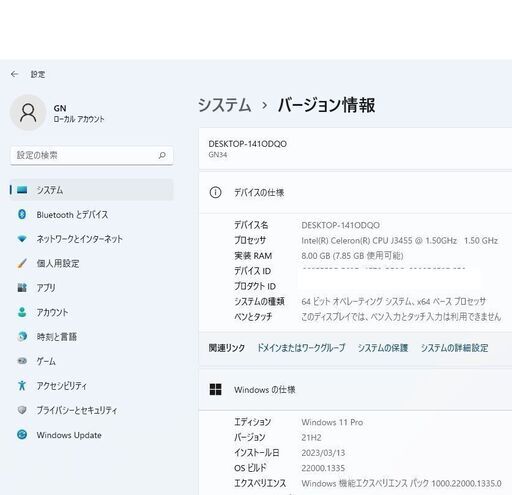Click the privacy shield icon
This screenshot has width=512, height=495.
(22, 410)
